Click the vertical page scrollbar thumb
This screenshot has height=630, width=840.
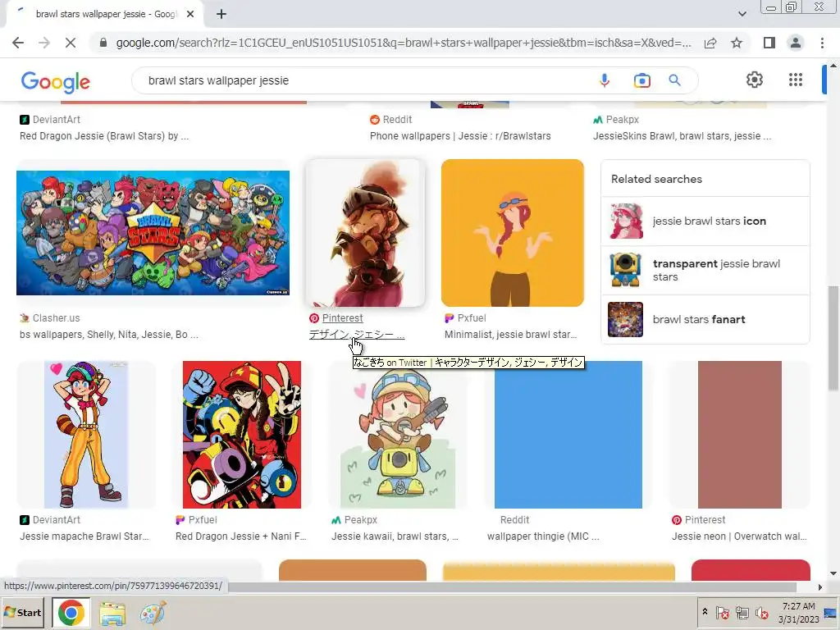pos(833,339)
